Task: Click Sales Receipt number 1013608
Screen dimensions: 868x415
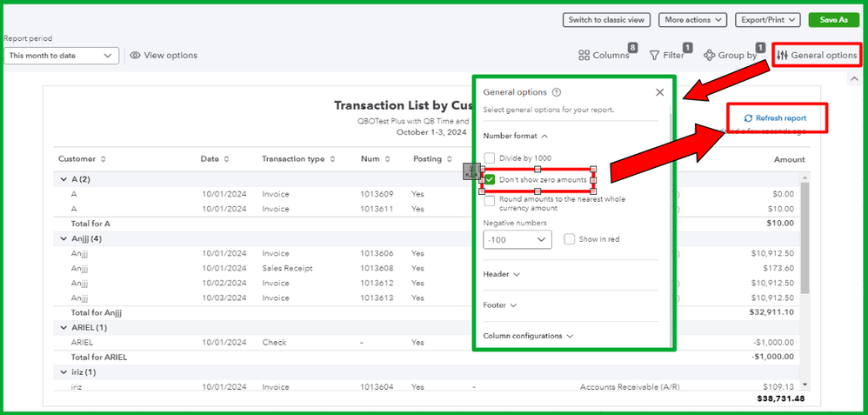Action: click(377, 268)
